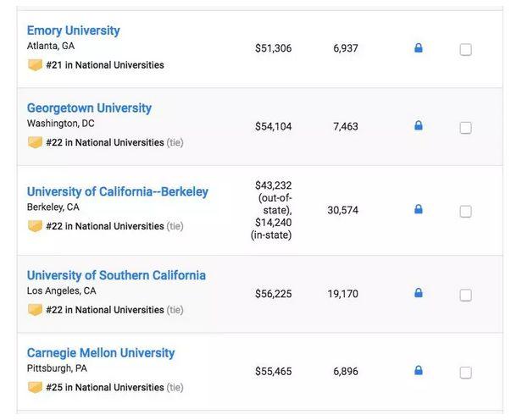This screenshot has height=420, width=511.
Task: Click the lock icon for Carnegie Mellon University
Action: 418,370
